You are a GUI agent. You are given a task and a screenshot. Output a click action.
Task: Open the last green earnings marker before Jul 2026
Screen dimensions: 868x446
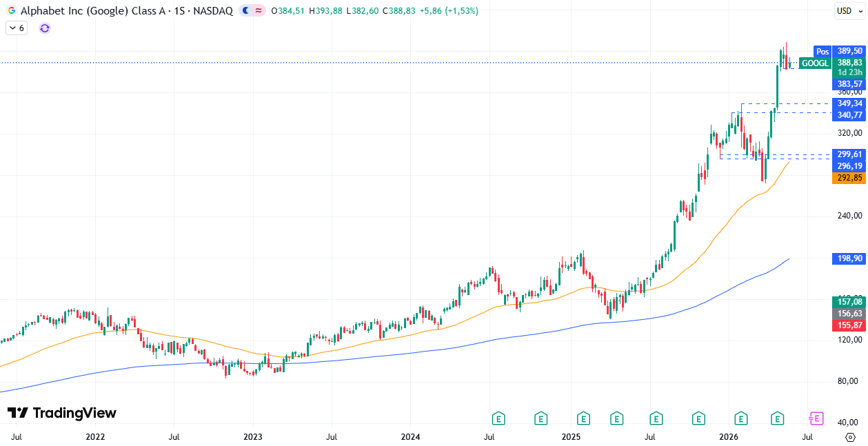click(778, 418)
